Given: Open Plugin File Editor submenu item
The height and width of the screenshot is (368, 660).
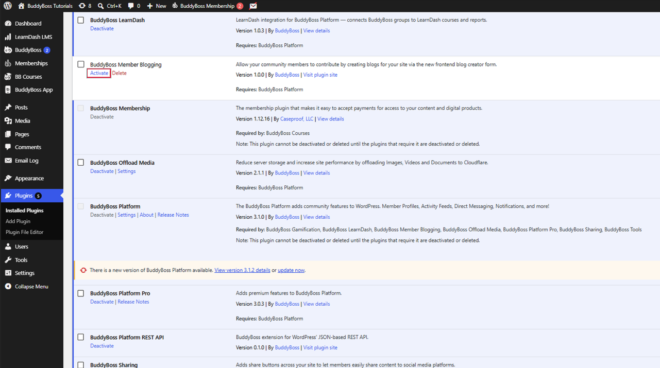Looking at the screenshot, I should (x=24, y=232).
